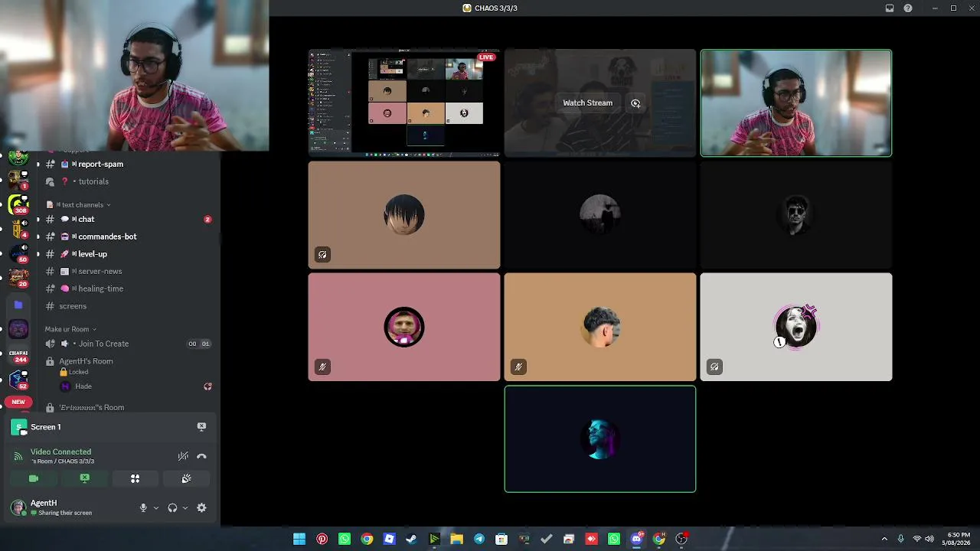This screenshot has height=551, width=980.
Task: Click the Screen 1 stream label
Action: (45, 427)
